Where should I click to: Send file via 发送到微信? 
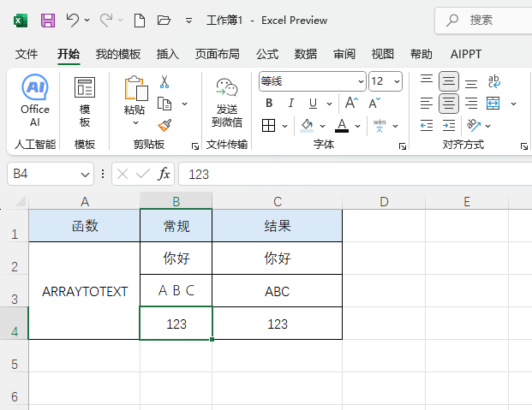(x=227, y=103)
